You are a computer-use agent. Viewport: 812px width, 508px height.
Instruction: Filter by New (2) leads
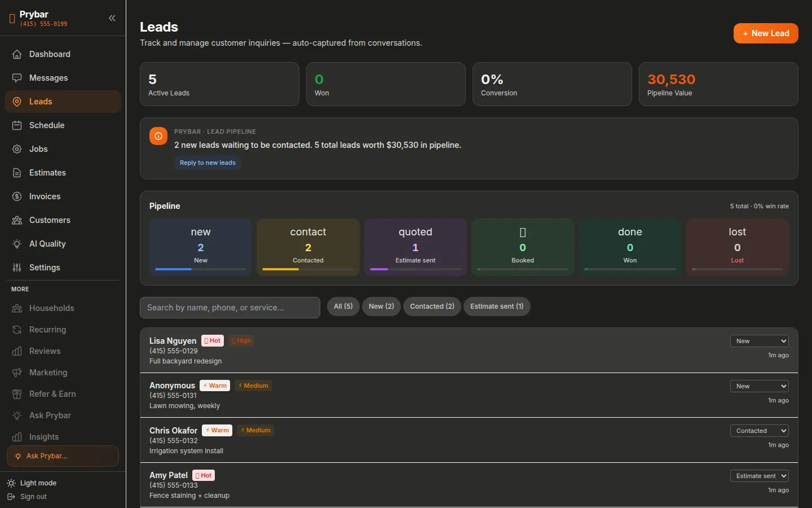(381, 306)
